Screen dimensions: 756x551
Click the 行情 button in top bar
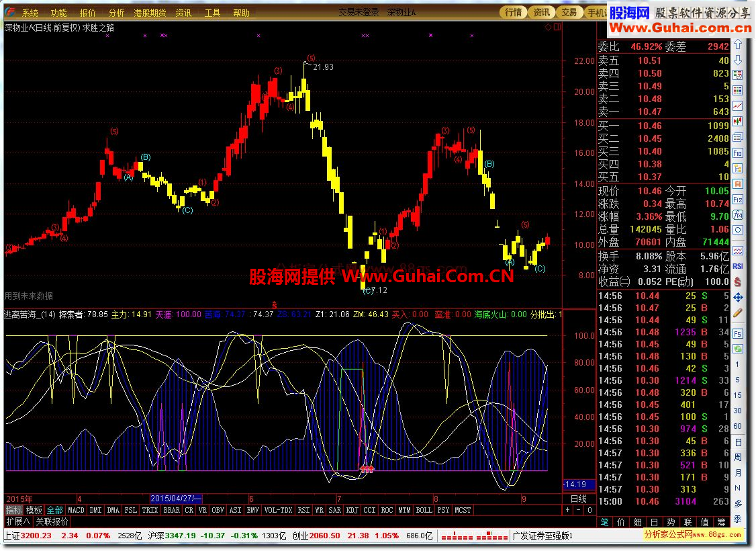513,12
